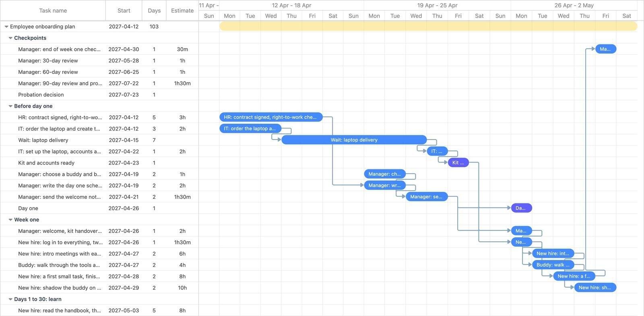Click the Start column header
Image resolution: width=644 pixels, height=316 pixels.
point(124,10)
